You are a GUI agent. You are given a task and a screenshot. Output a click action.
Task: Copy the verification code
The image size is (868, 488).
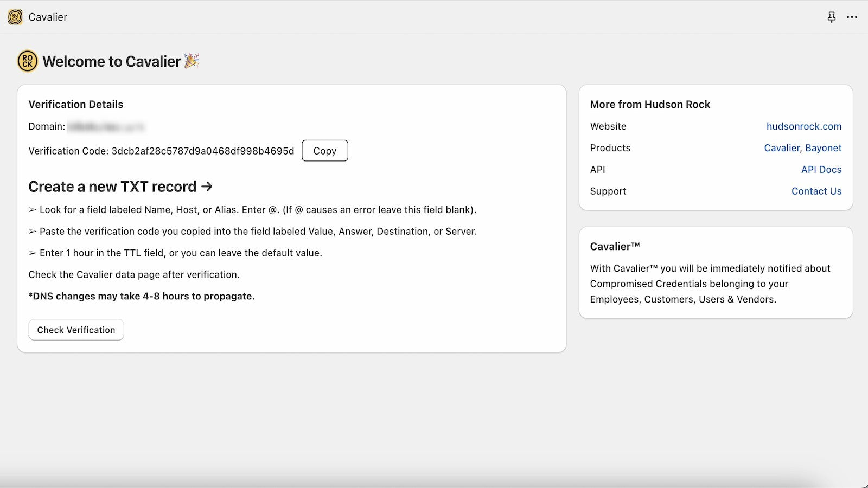pyautogui.click(x=325, y=151)
